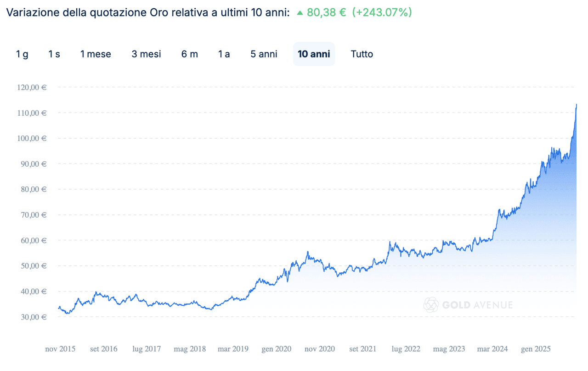Click the 'mar 2019' axis label
The image size is (588, 371).
point(233,349)
